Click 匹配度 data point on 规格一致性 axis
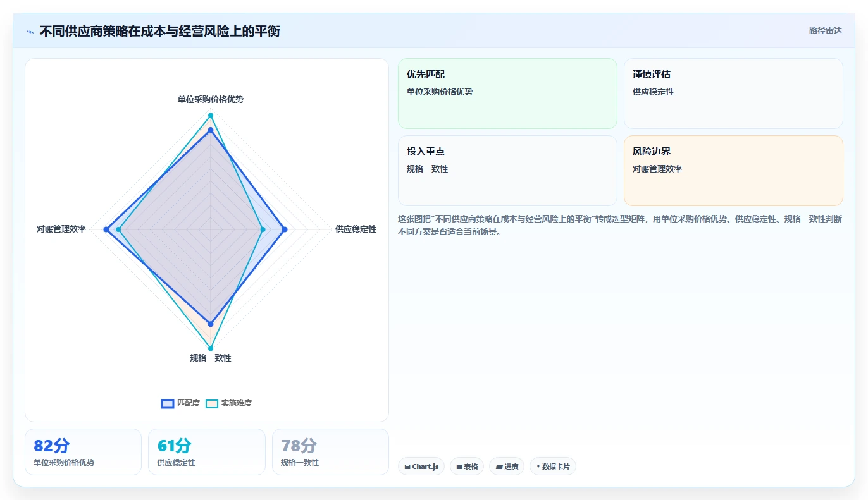868x500 pixels. tap(211, 324)
